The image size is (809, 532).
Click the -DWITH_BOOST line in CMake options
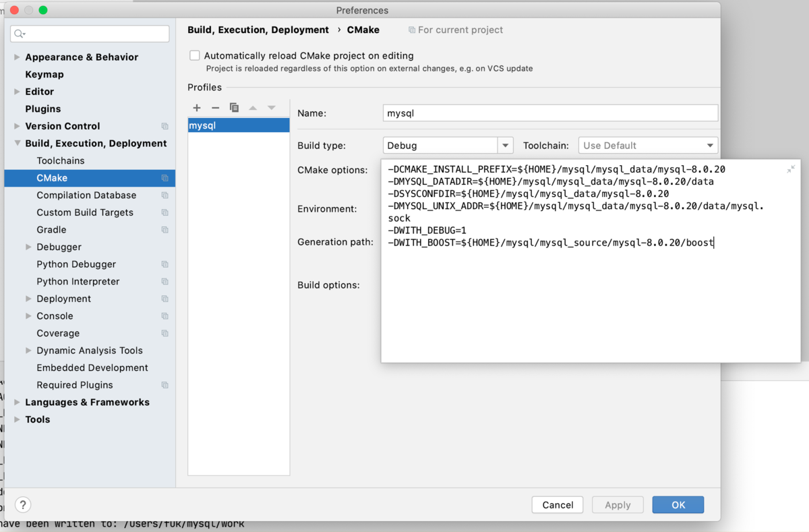(x=551, y=243)
